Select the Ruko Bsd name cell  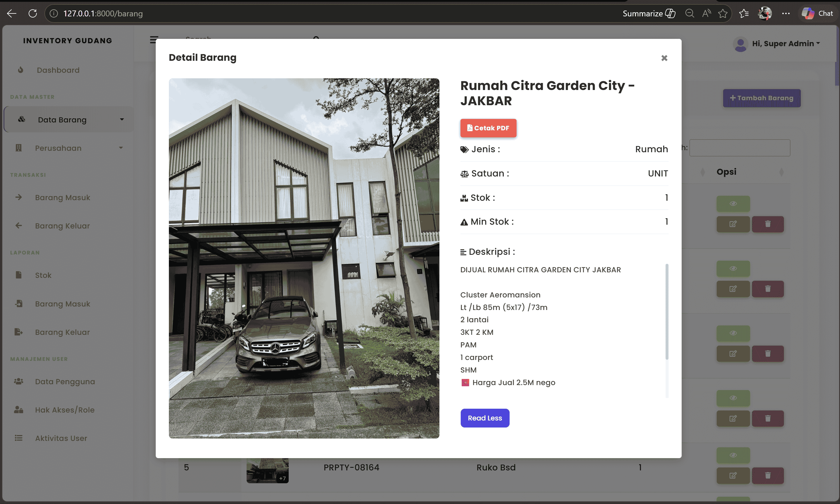click(x=496, y=468)
